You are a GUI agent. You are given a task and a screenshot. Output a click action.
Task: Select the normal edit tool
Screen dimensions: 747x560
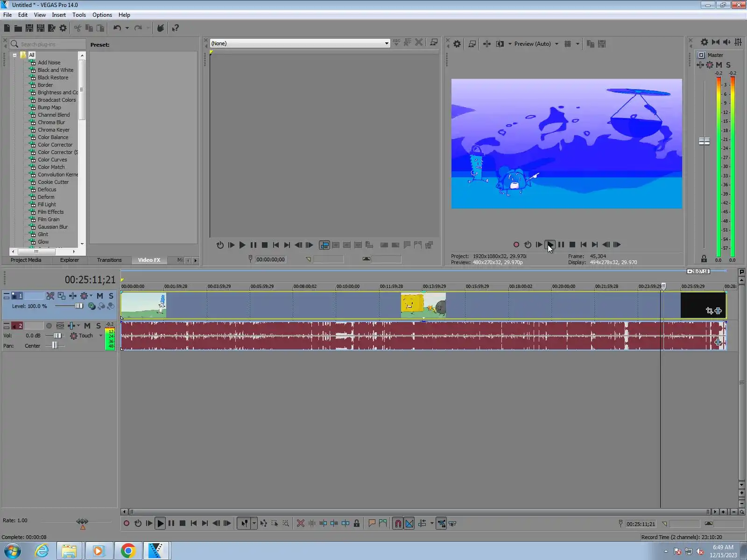244,524
